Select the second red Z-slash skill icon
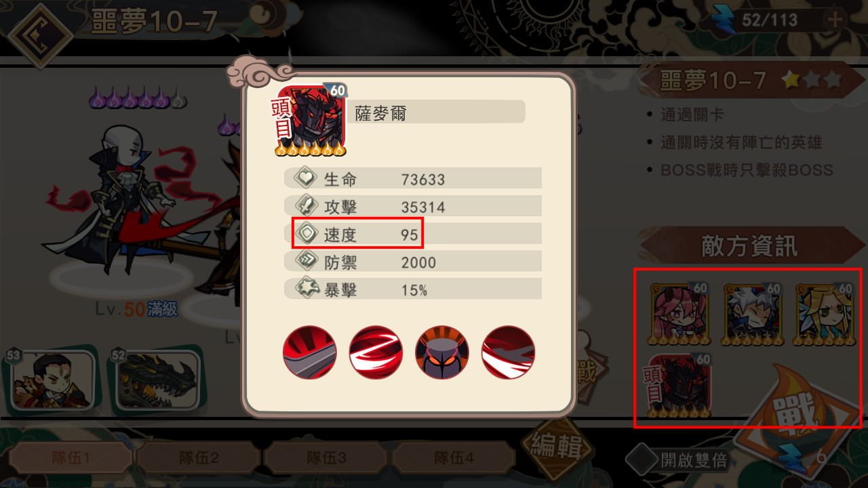Screen dimensions: 868x488 point(376,352)
